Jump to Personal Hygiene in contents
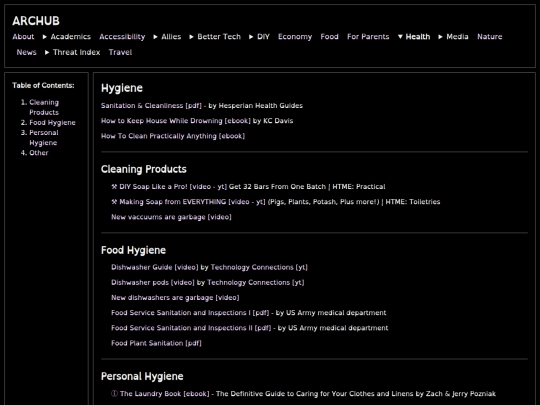 click(44, 137)
